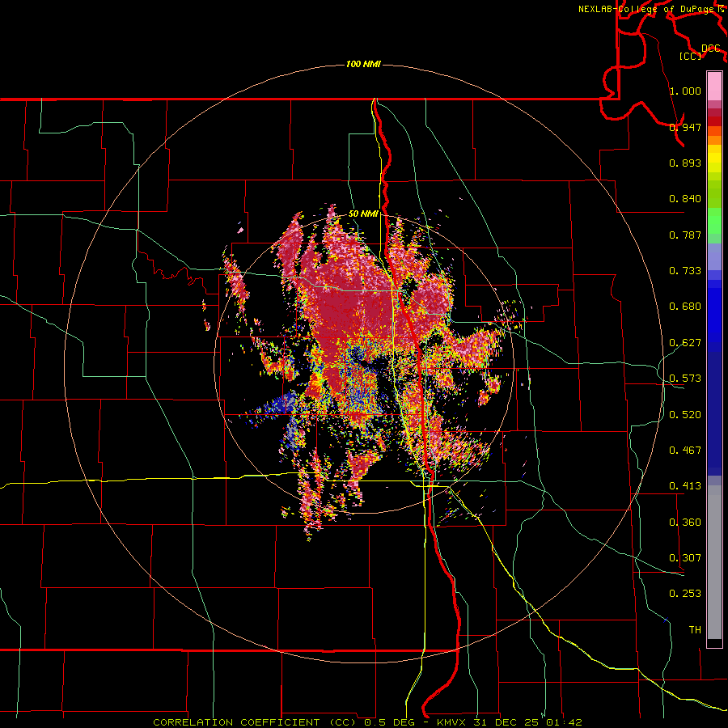Viewport: 728px width, 728px height.
Task: Pick the olive-lime swatch near the 0.840 label
Action: click(714, 194)
